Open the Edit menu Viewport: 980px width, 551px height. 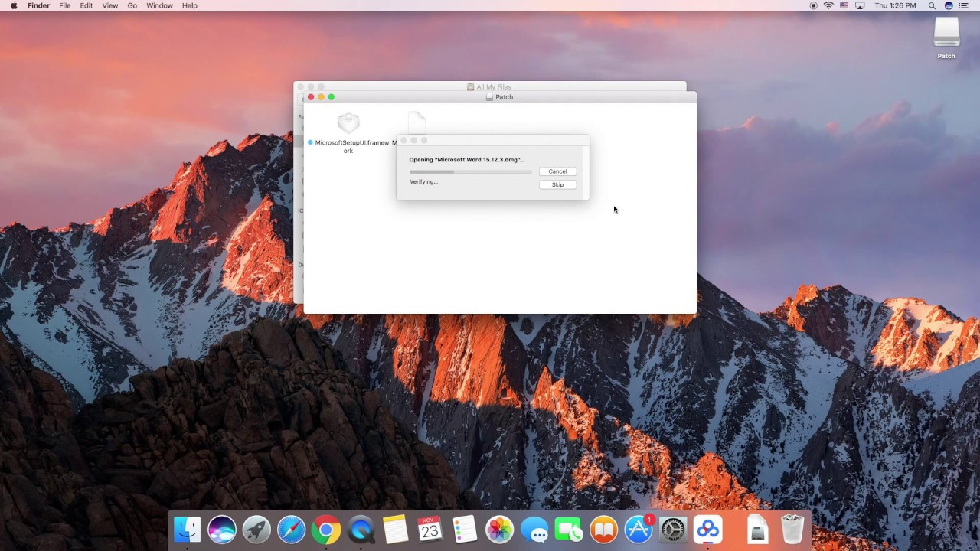87,5
